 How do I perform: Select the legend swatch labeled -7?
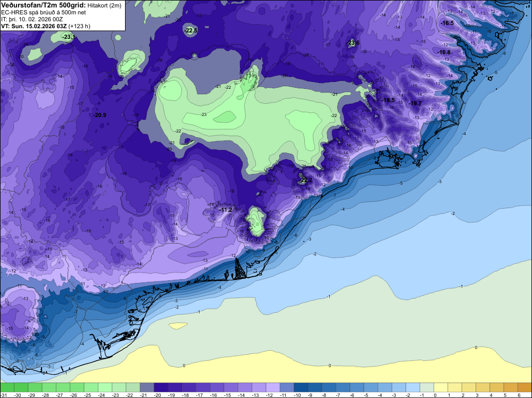343,387
